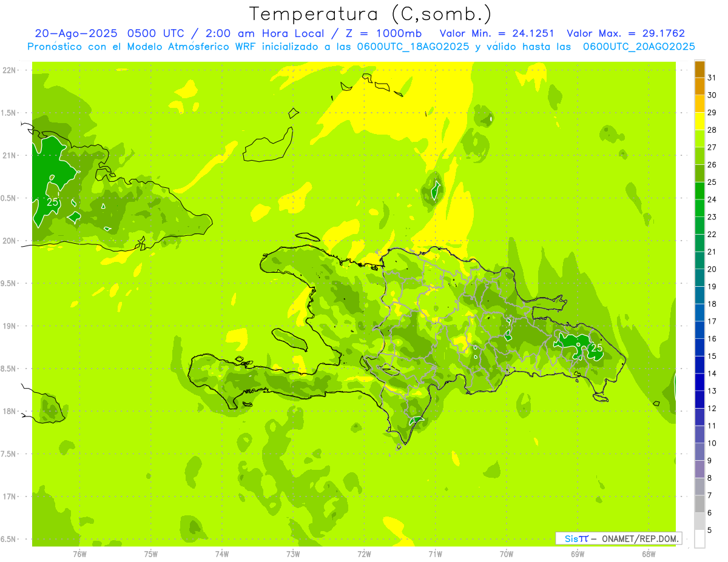
Task: Click the gray legend swatch between 6 and 7
Action: pyautogui.click(x=699, y=504)
